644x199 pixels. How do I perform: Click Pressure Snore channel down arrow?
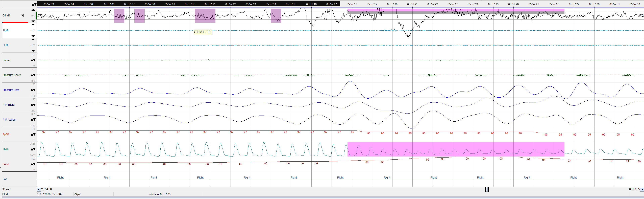34,75
